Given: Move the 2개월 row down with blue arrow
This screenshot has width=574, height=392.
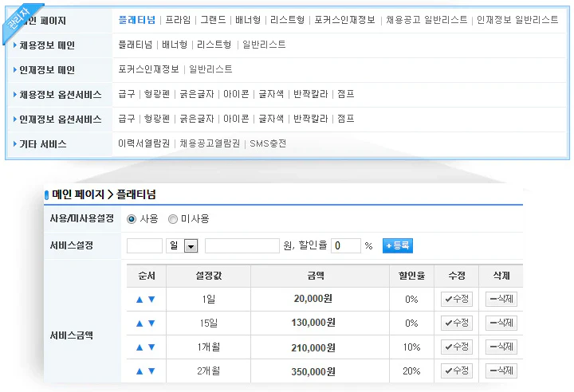Looking at the screenshot, I should click(151, 371).
